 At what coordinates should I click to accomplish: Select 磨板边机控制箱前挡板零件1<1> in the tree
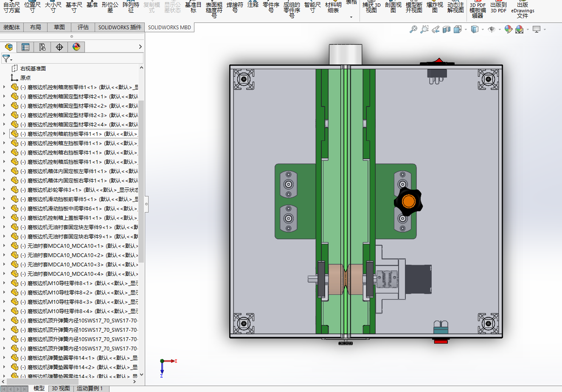click(x=75, y=134)
